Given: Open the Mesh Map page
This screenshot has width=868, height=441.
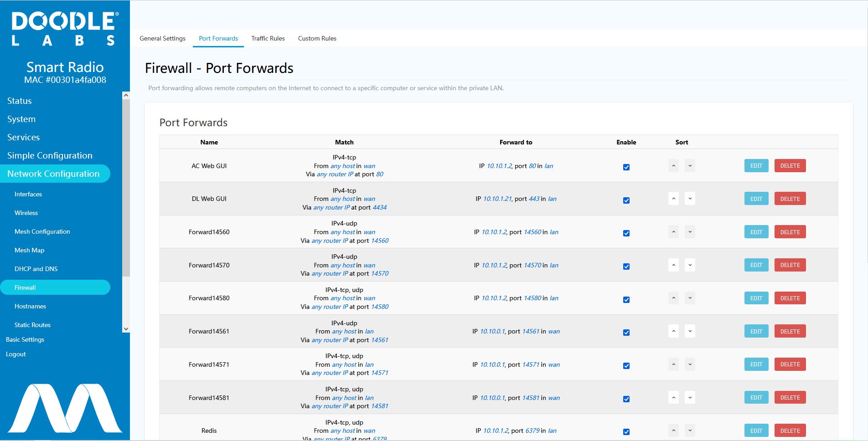Looking at the screenshot, I should (29, 250).
